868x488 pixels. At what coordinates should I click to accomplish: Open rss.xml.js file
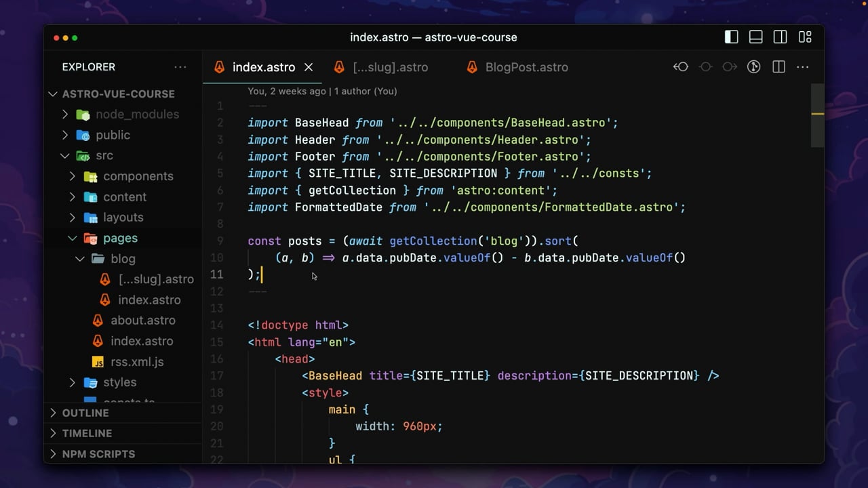(x=137, y=362)
